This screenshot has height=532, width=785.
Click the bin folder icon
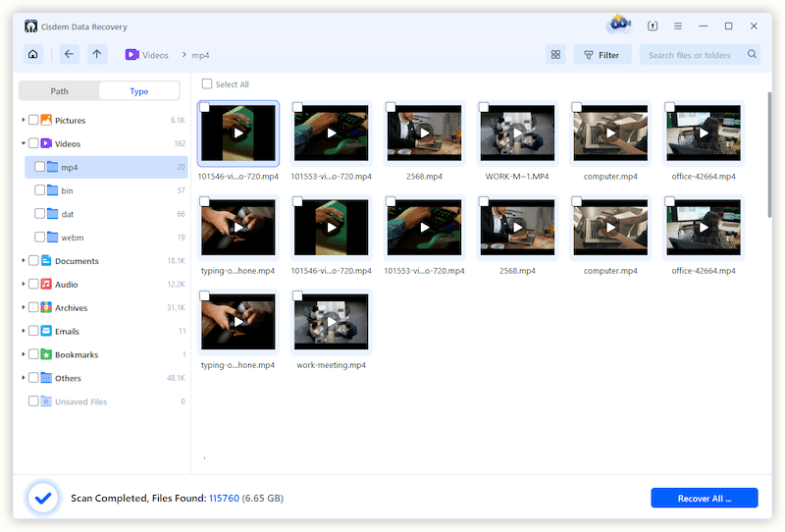[x=53, y=190]
